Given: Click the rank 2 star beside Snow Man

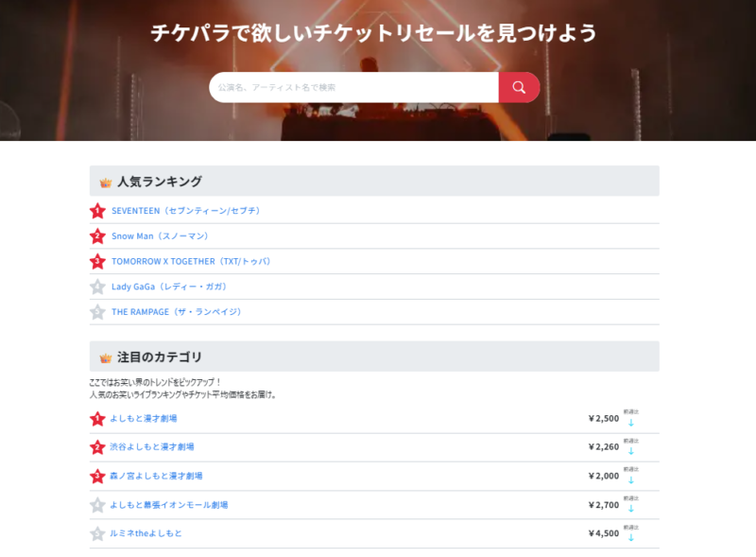Looking at the screenshot, I should click(x=97, y=236).
